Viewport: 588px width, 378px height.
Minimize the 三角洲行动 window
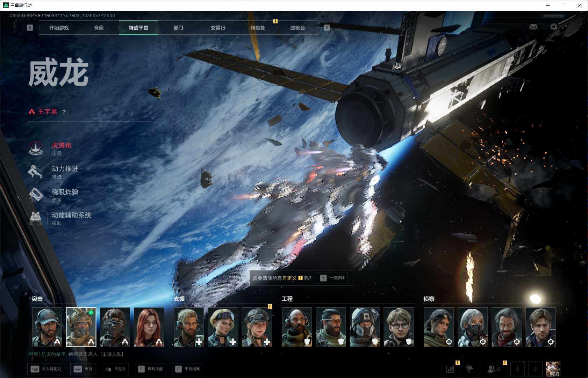pos(548,5)
